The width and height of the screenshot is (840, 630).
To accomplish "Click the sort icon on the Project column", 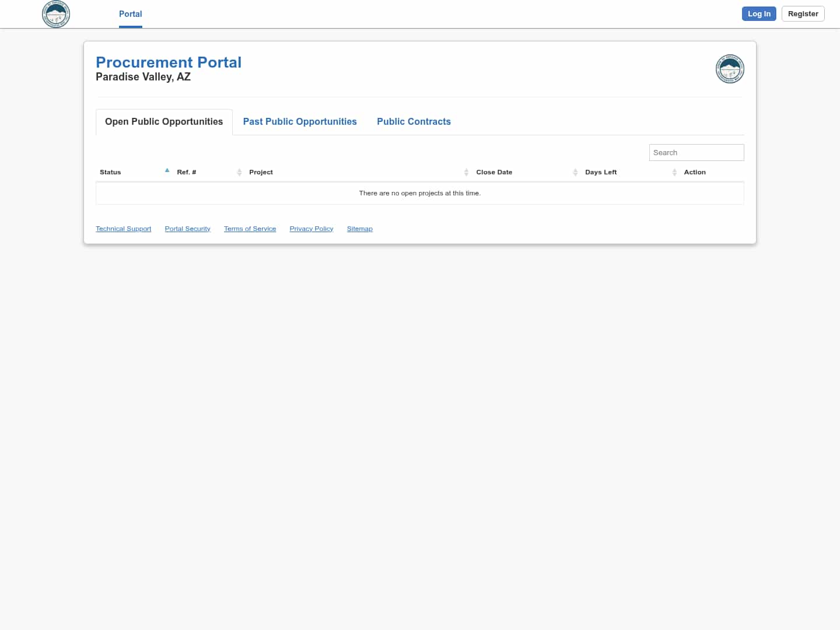I will 466,172.
